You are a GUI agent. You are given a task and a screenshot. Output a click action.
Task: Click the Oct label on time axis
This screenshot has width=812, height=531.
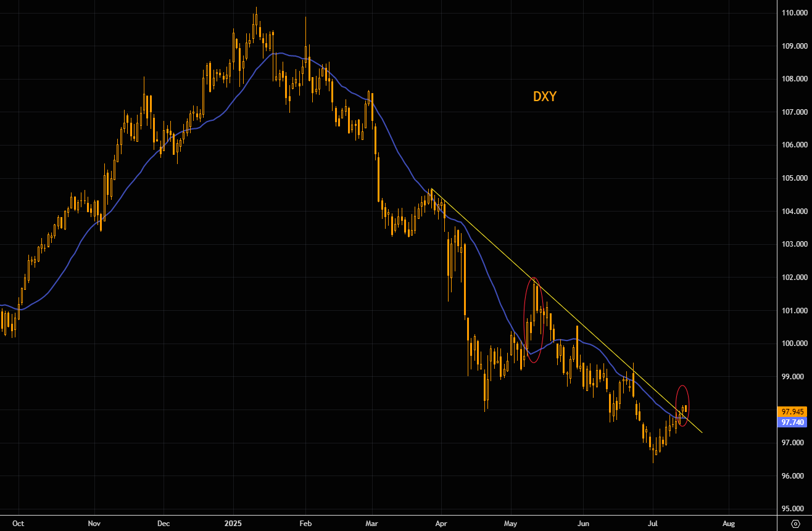click(x=19, y=522)
